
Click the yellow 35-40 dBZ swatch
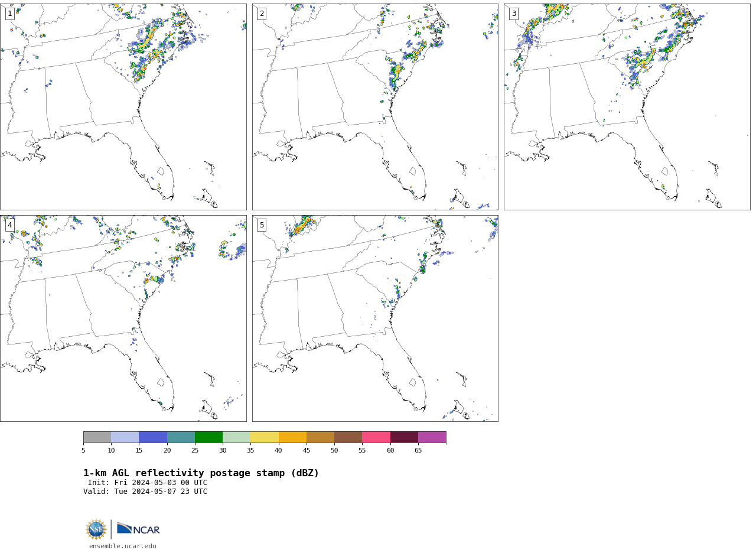click(x=265, y=437)
